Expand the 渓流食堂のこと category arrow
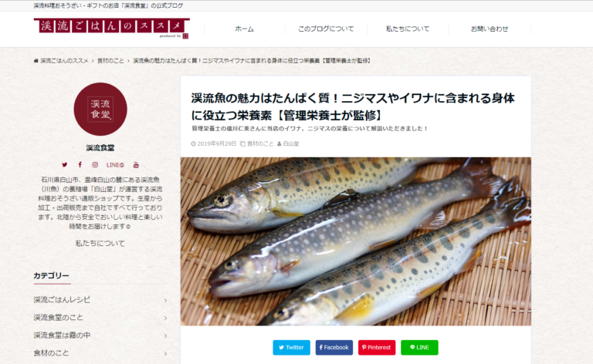Image resolution: width=593 pixels, height=364 pixels. pyautogui.click(x=166, y=318)
